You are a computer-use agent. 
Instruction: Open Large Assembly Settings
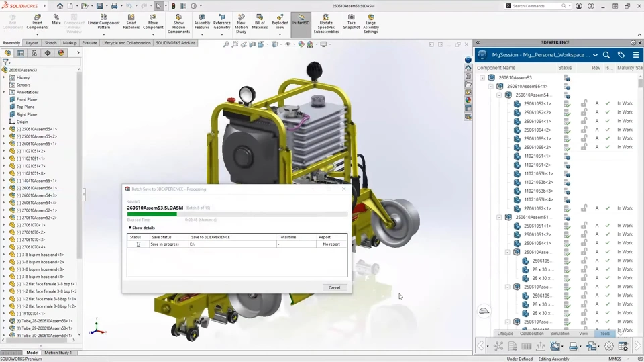(x=371, y=24)
